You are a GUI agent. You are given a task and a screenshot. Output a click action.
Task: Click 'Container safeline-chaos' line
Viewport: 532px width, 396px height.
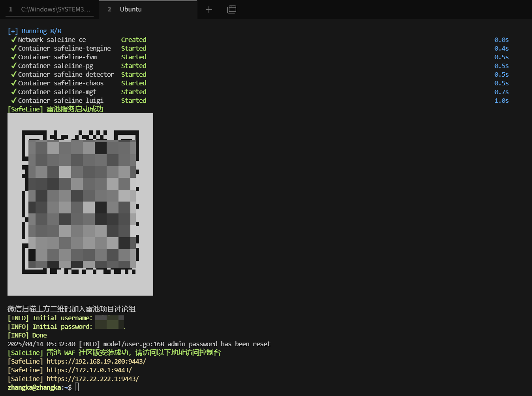(61, 83)
